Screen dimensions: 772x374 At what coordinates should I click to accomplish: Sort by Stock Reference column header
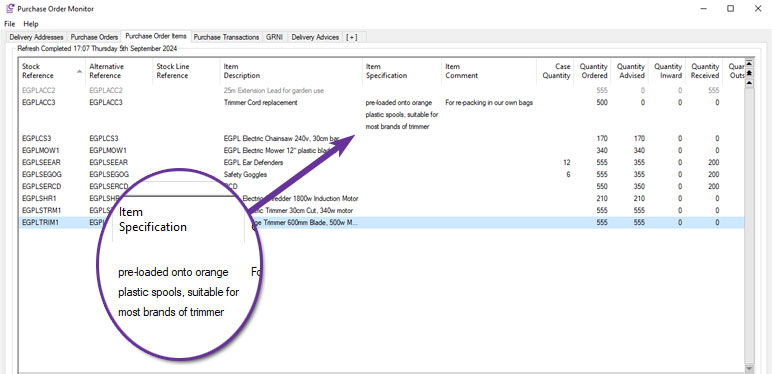(52, 71)
